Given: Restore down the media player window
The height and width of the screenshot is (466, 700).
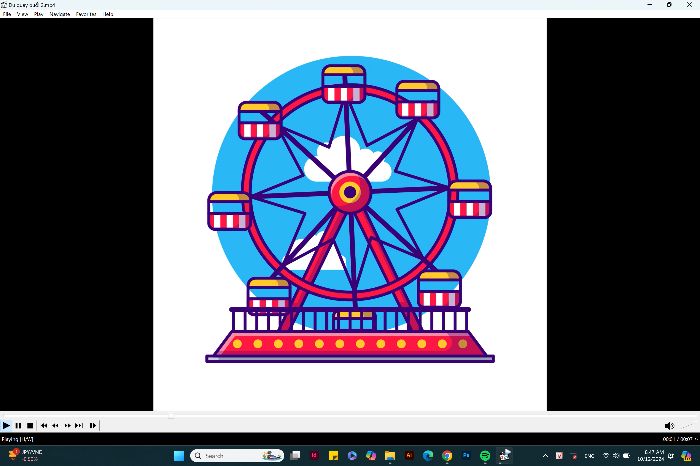Looking at the screenshot, I should pos(669,4).
